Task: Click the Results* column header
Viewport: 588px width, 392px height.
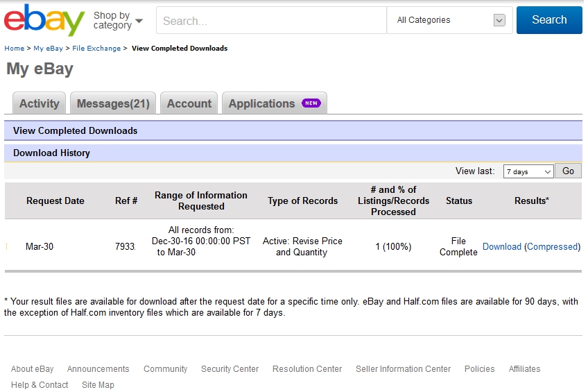Action: pyautogui.click(x=531, y=201)
